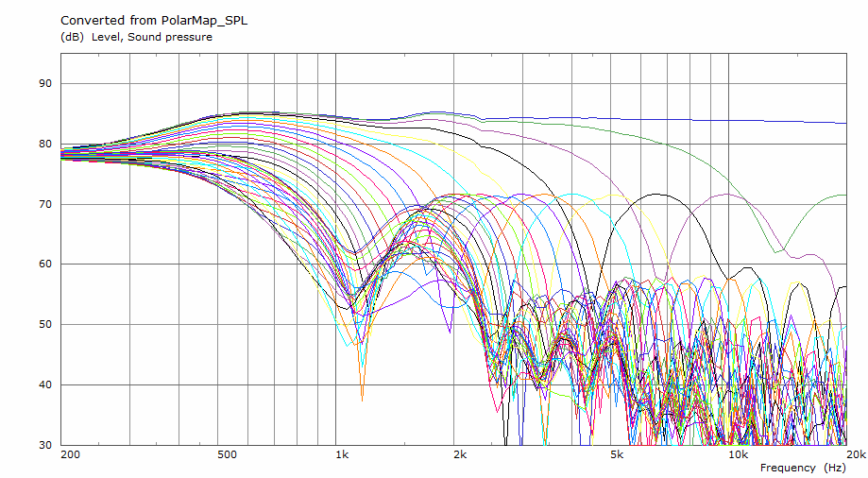Click the '(dB) Level, Sound pressure' subtitle
Screen dimensions: 868x478
[136, 37]
